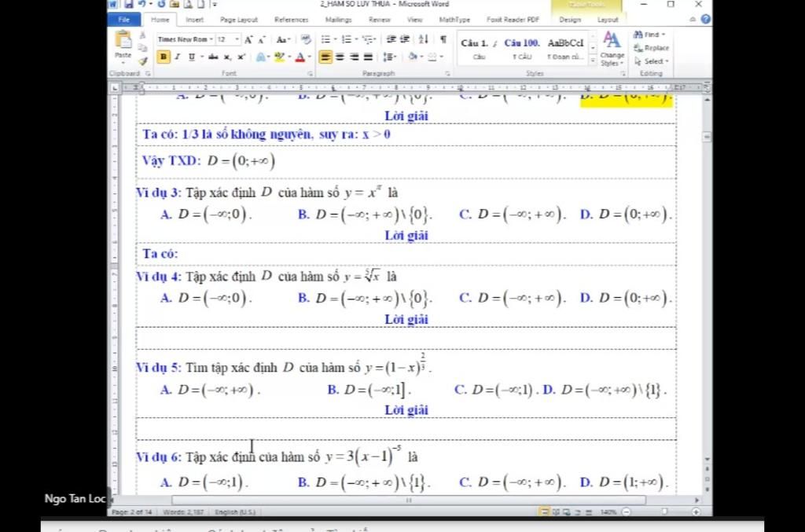
Task: Click the Align Text Right icon
Action: pos(354,57)
